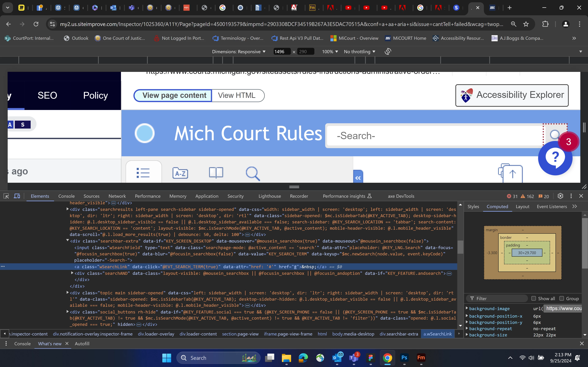
Task: Expand the background-image computed property
Action: [467, 308]
